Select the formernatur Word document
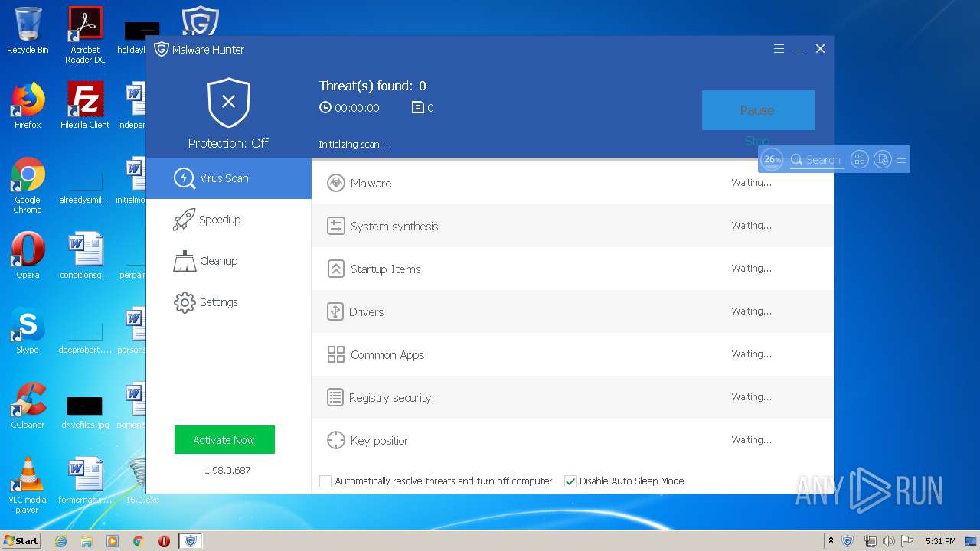The height and width of the screenshot is (551, 980). (x=85, y=481)
